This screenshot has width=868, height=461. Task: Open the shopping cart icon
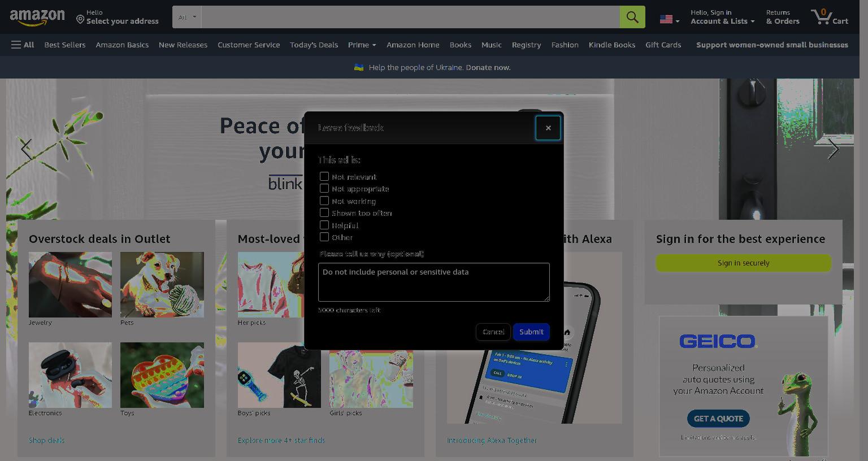pos(830,17)
